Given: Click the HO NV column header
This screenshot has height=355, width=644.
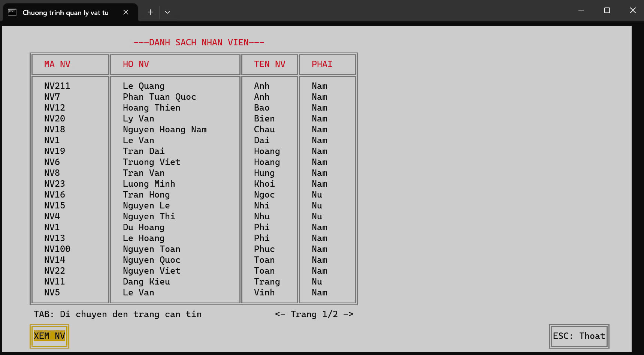Looking at the screenshot, I should click(x=136, y=64).
